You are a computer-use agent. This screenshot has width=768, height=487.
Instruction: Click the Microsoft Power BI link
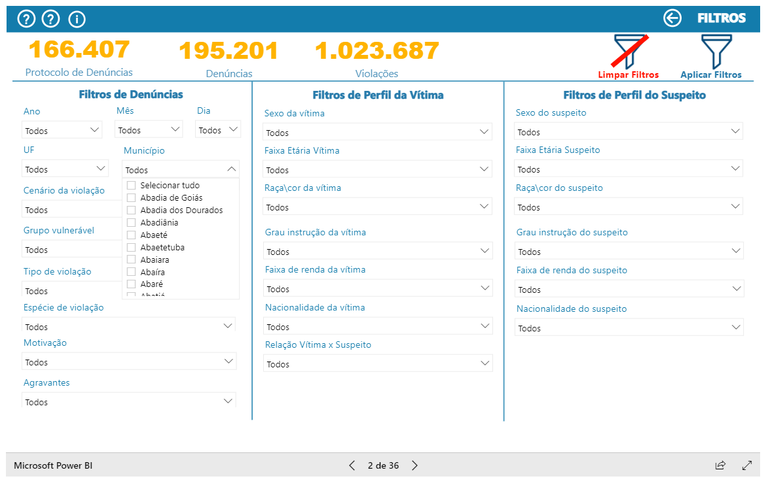(53, 465)
